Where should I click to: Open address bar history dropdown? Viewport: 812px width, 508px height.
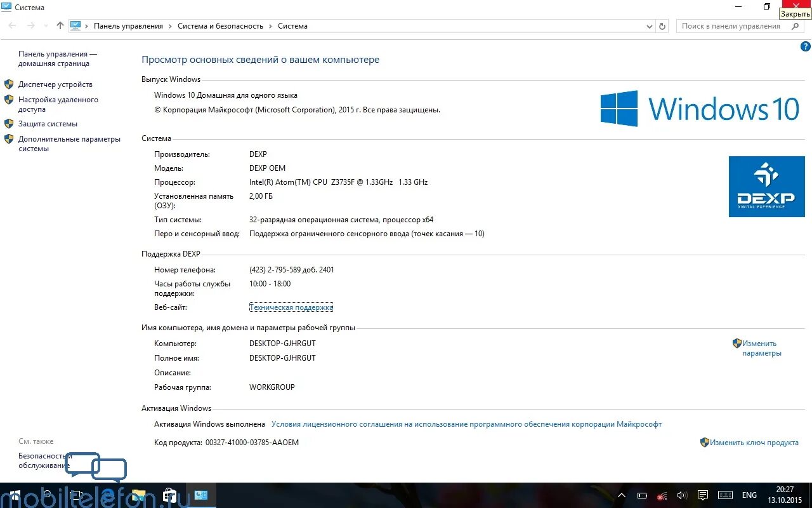click(x=649, y=26)
